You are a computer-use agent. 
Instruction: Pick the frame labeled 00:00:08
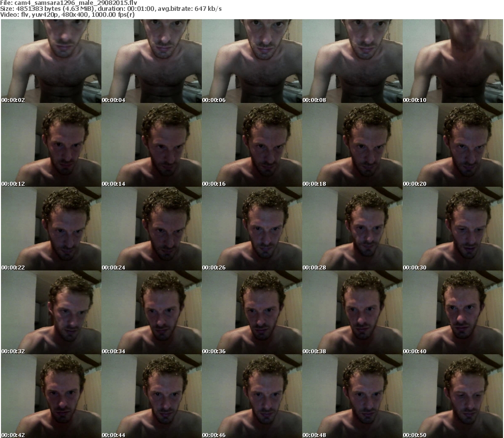click(x=352, y=61)
